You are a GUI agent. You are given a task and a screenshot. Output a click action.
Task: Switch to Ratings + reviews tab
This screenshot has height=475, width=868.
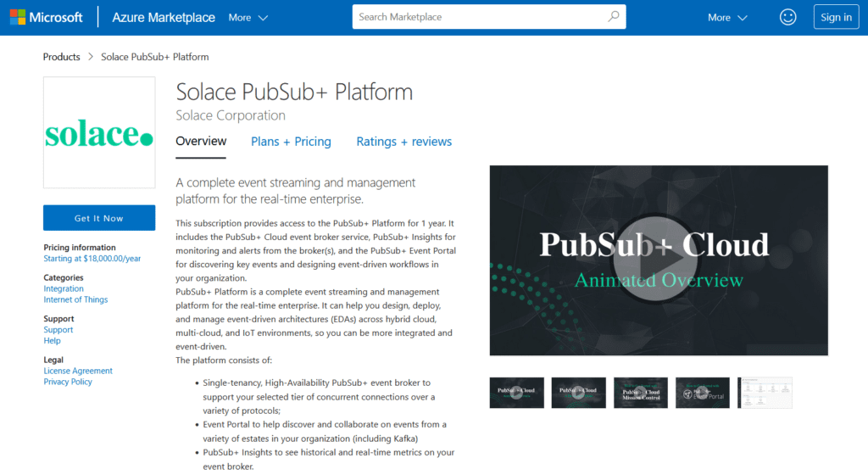(403, 142)
